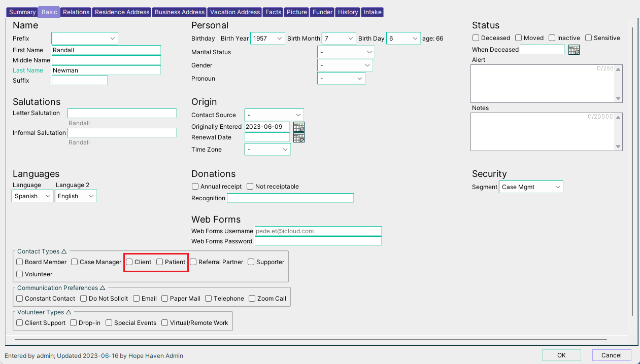Enable Paper Mail preference
The width and height of the screenshot is (640, 364).
165,299
